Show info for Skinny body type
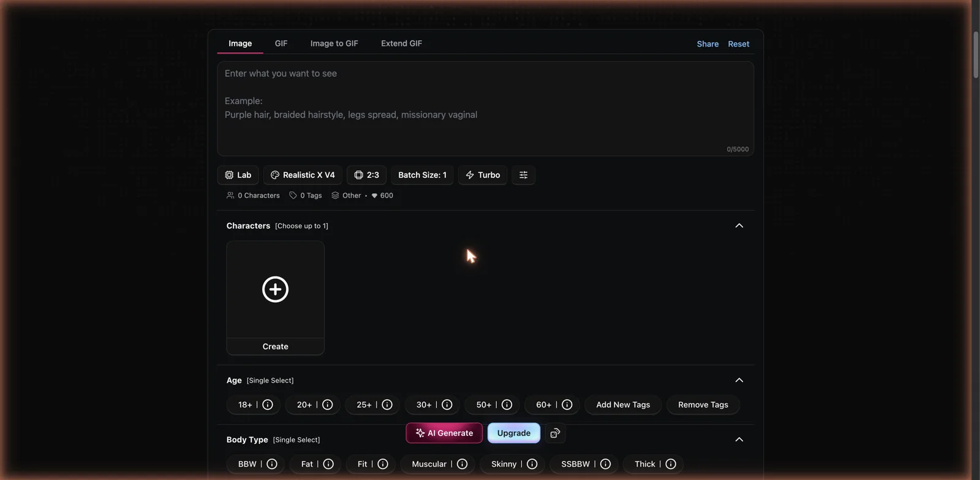Image resolution: width=980 pixels, height=480 pixels. point(532,464)
